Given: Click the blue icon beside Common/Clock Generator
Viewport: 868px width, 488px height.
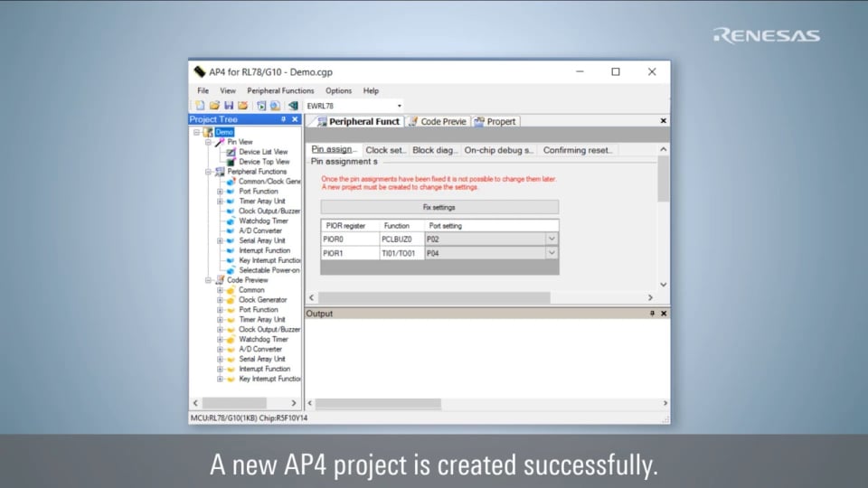Looking at the screenshot, I should [231, 181].
